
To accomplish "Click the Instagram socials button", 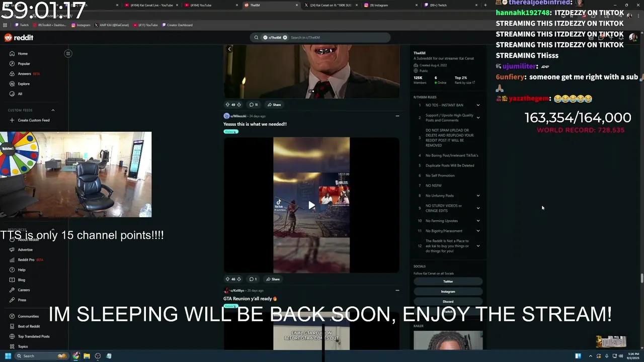I will tap(448, 292).
